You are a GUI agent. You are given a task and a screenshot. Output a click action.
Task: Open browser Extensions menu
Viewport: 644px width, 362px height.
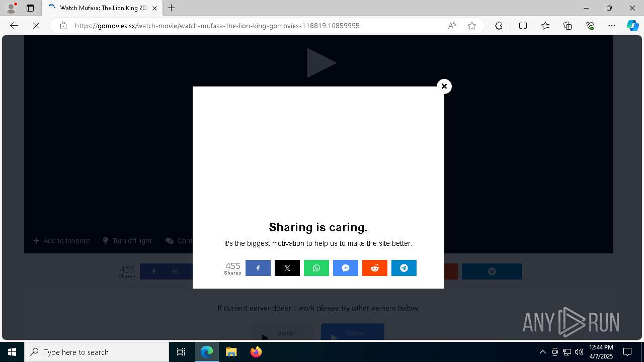(499, 26)
